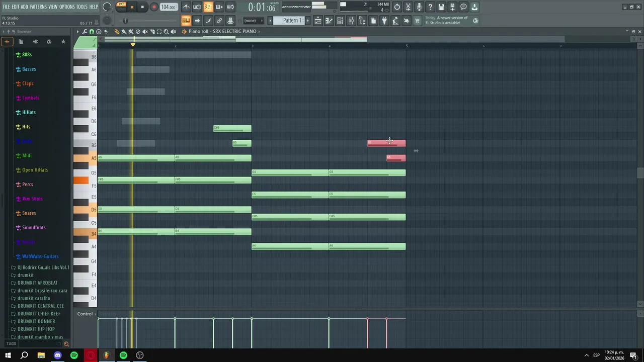The height and width of the screenshot is (362, 644).
Task: Open the drumkit AFROBEAT folder
Action: pyautogui.click(x=37, y=283)
